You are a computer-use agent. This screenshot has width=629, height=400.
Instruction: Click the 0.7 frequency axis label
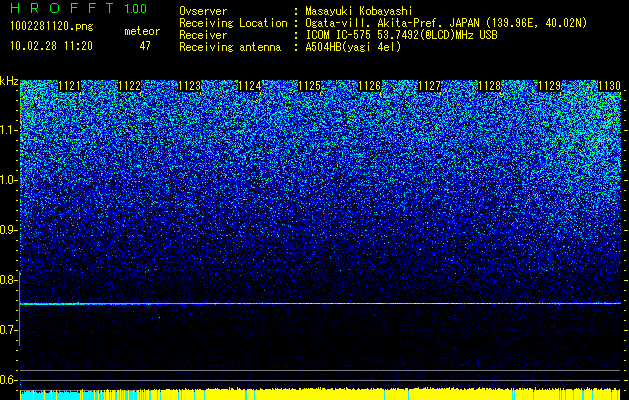pyautogui.click(x=8, y=330)
